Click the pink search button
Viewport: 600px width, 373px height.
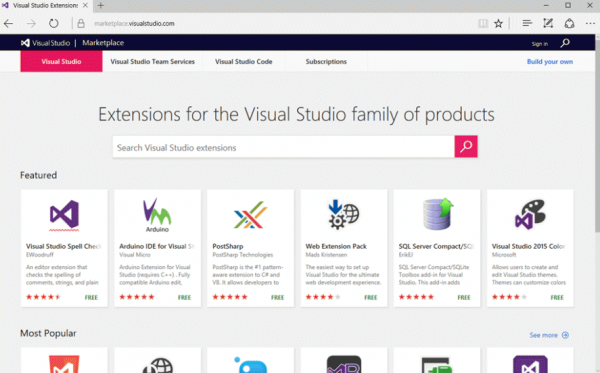tap(466, 147)
